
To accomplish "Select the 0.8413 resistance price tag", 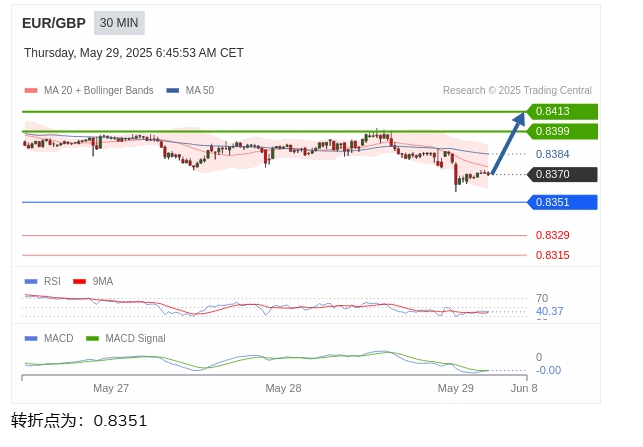I will pos(561,112).
